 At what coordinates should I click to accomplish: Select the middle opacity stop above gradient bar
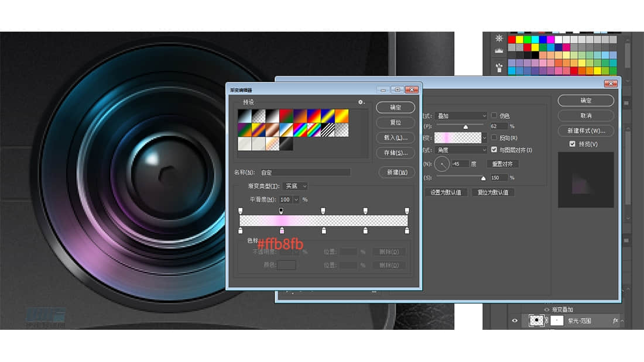pyautogui.click(x=323, y=211)
